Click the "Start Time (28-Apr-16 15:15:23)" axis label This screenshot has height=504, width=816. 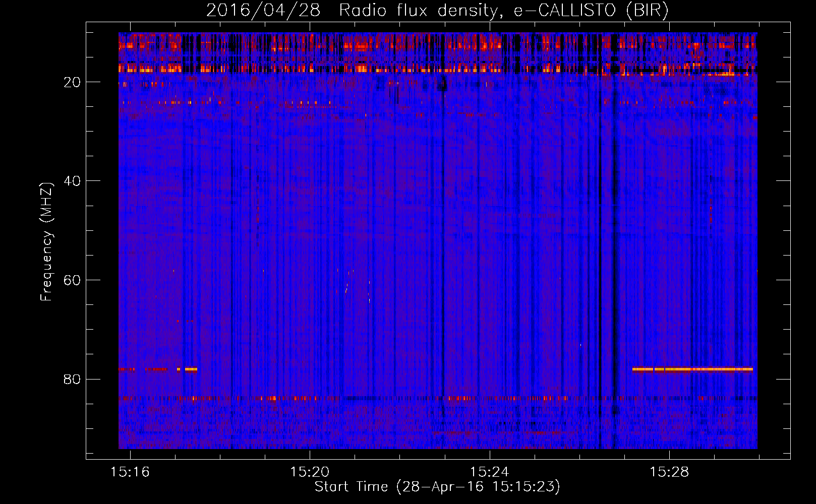(437, 487)
